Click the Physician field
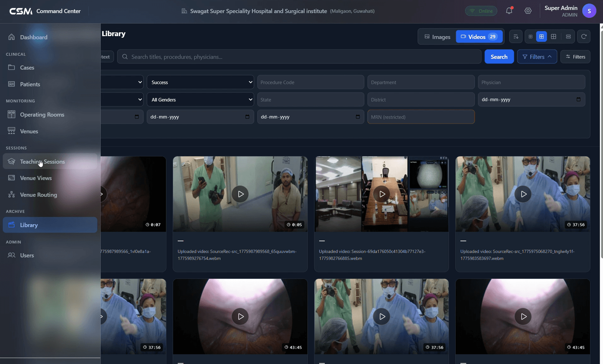603x364 pixels. [531, 82]
